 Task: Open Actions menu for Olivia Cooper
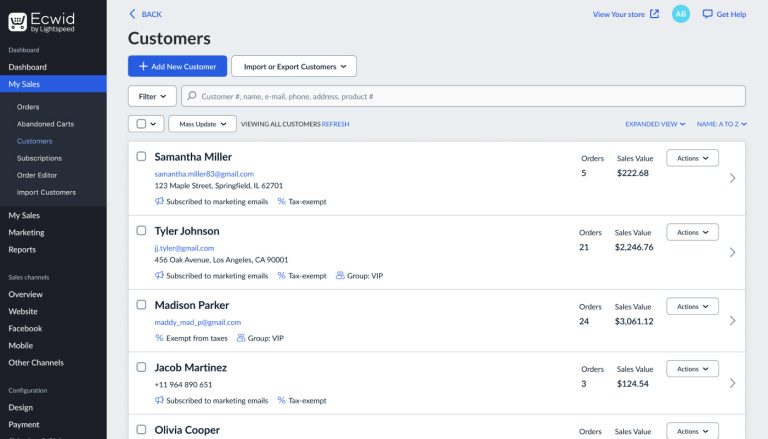693,431
